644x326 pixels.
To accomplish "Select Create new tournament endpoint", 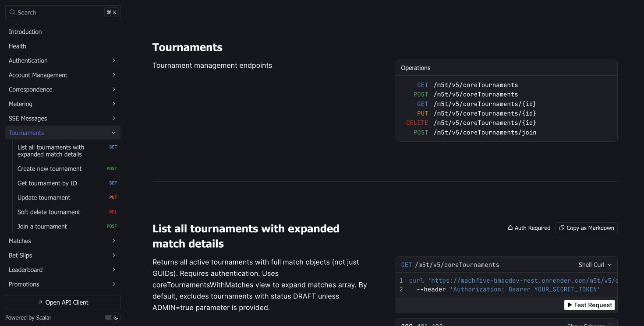I will [67, 168].
